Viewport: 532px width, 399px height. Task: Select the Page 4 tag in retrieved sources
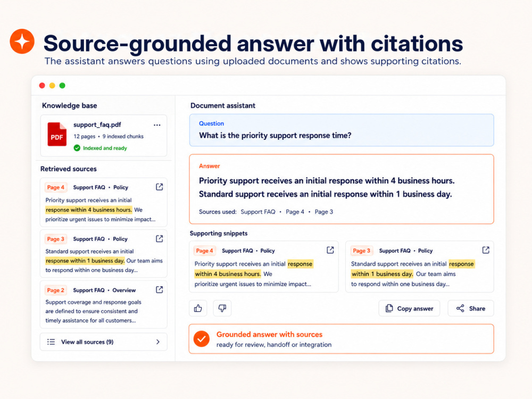56,187
